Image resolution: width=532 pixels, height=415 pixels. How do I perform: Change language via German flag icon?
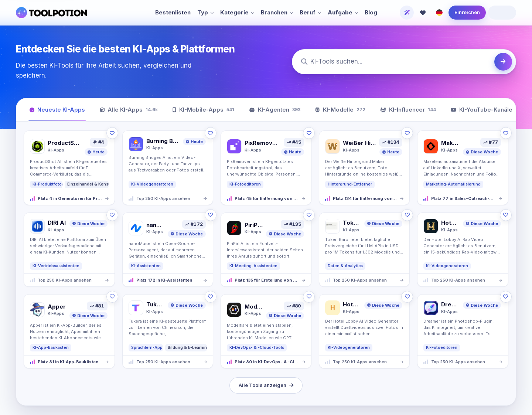pyautogui.click(x=439, y=13)
